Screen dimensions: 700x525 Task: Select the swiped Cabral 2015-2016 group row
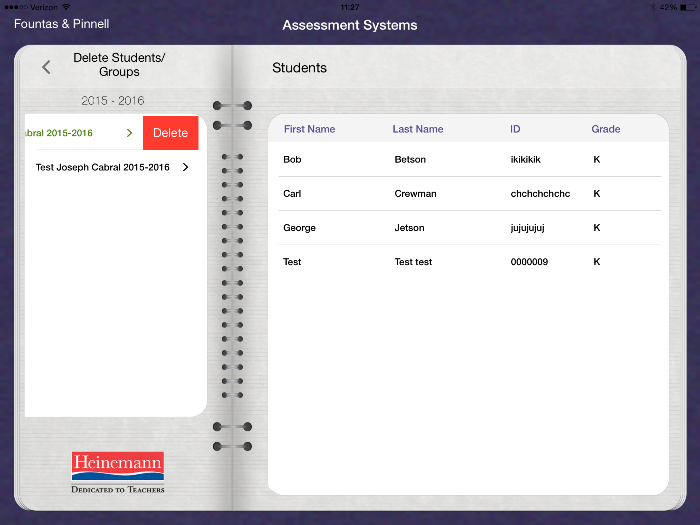[x=70, y=133]
